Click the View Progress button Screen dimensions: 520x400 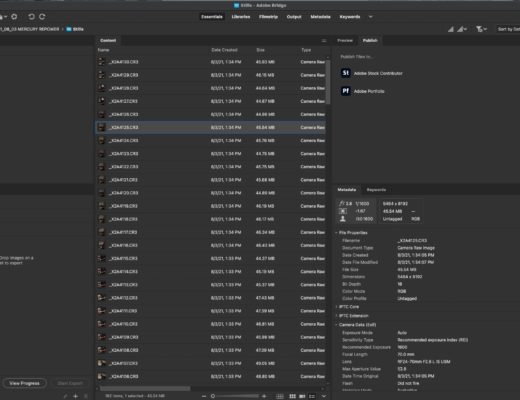click(x=24, y=383)
